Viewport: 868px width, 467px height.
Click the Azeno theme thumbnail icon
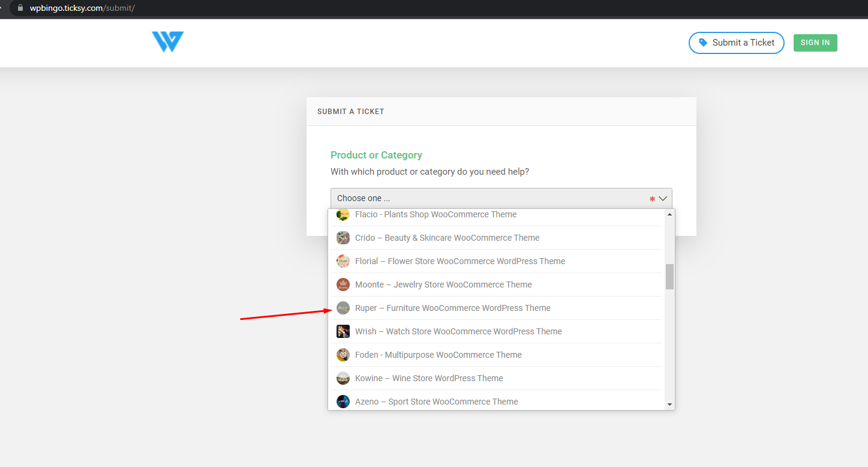tap(343, 402)
